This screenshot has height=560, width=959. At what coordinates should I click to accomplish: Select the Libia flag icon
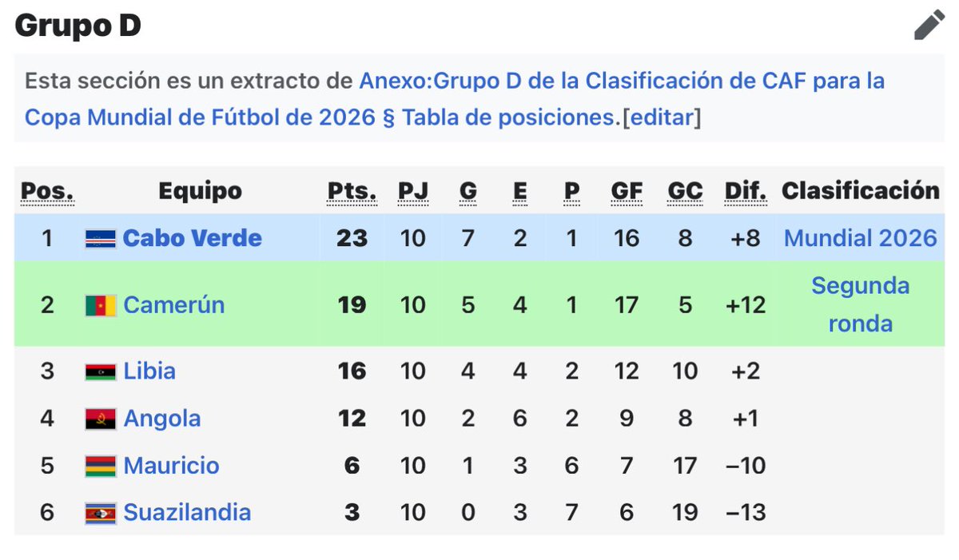[x=101, y=371]
